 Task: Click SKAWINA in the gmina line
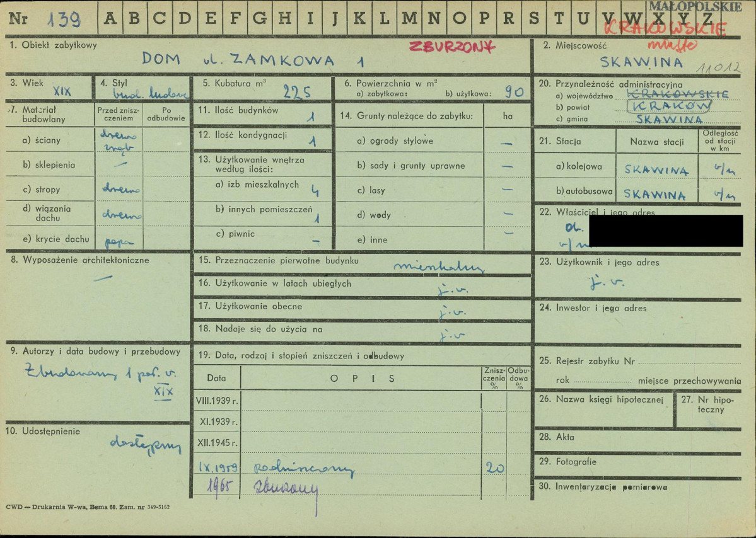[669, 118]
